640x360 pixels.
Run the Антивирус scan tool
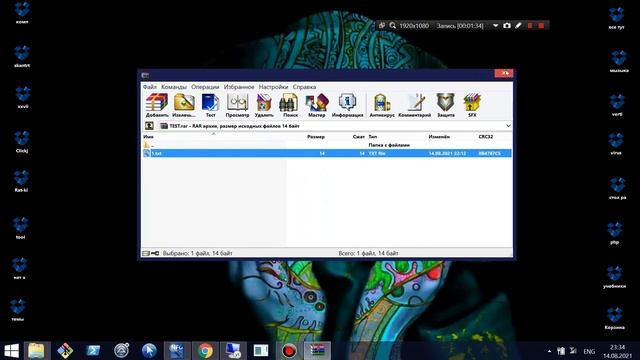click(382, 105)
